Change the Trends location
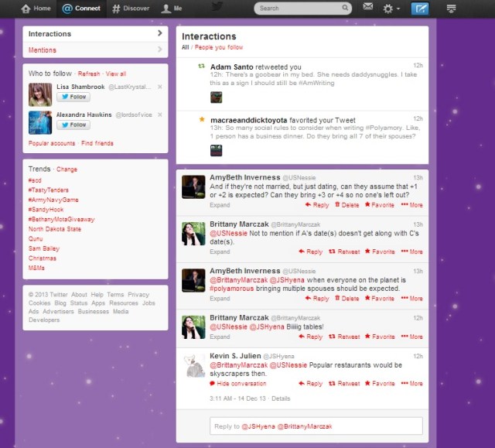 (x=67, y=169)
